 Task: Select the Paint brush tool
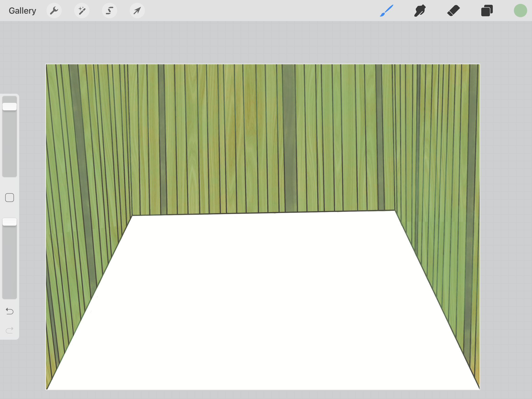pyautogui.click(x=387, y=11)
